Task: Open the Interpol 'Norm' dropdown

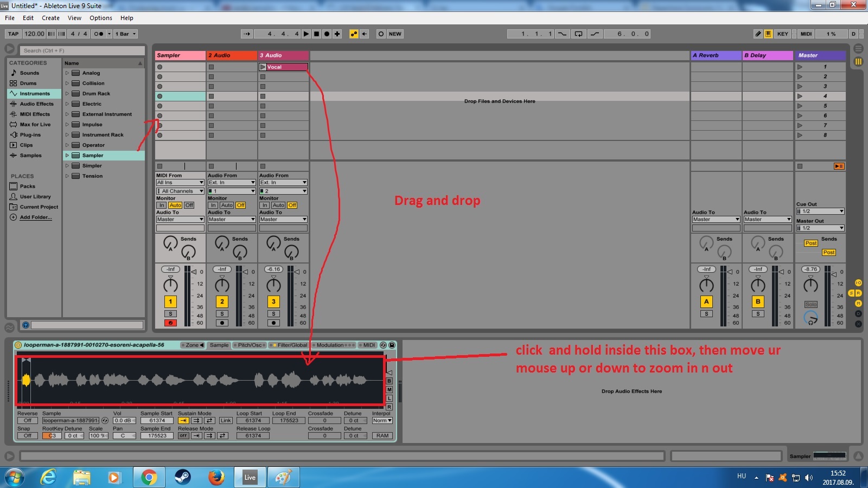Action: [382, 421]
